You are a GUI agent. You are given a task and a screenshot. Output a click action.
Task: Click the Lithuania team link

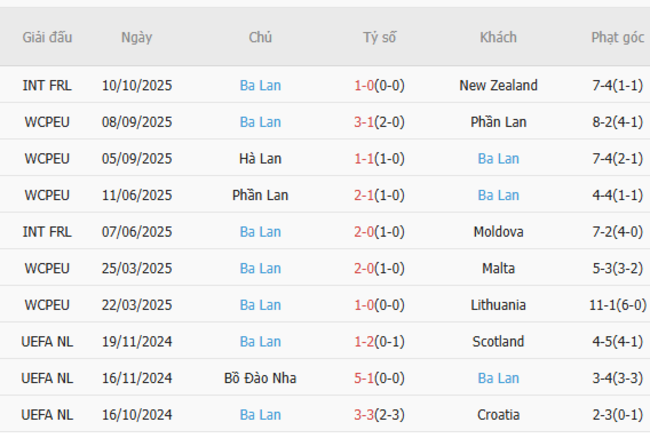click(498, 305)
